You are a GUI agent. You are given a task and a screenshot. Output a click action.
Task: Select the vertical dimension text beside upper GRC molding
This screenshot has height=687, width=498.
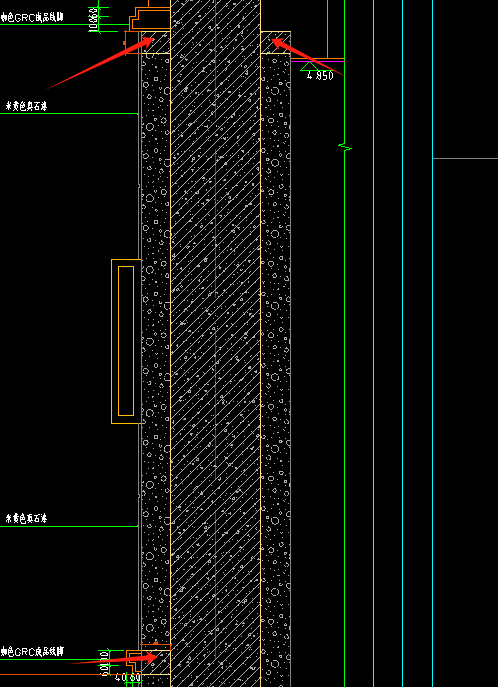[x=93, y=19]
